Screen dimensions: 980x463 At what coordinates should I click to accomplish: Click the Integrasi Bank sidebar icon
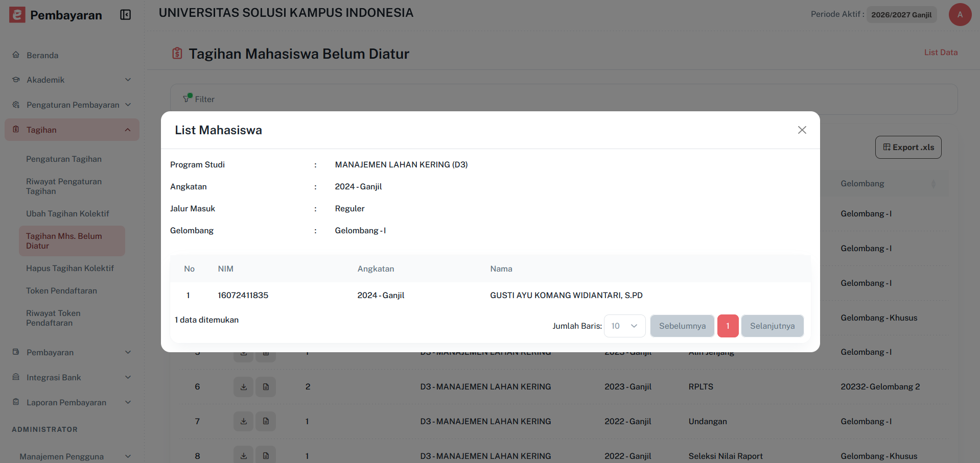[x=15, y=377]
